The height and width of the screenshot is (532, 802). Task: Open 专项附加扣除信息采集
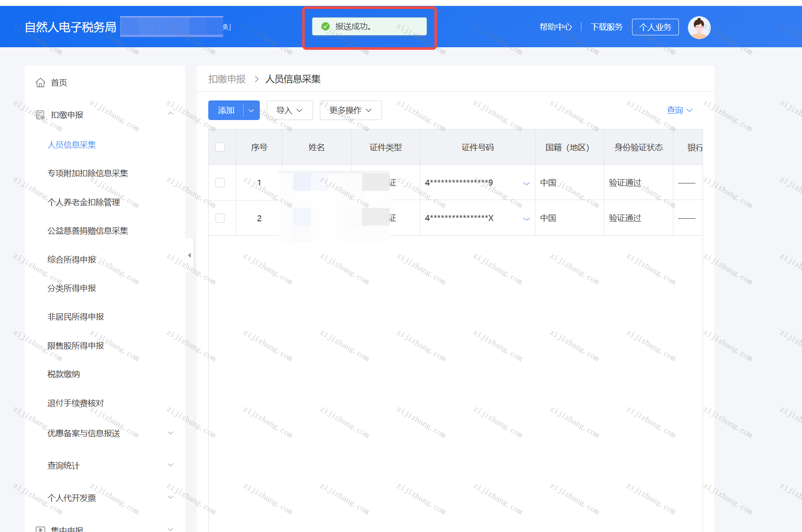(88, 173)
